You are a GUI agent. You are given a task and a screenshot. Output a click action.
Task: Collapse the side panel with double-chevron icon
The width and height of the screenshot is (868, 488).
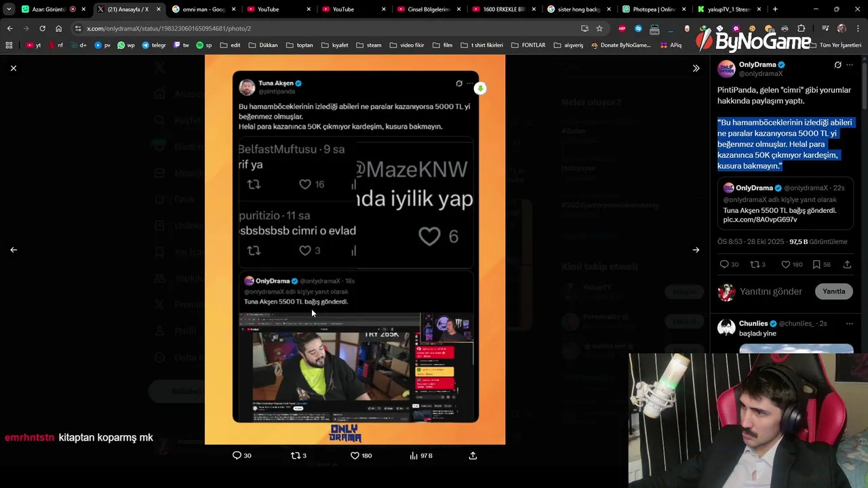pos(696,68)
